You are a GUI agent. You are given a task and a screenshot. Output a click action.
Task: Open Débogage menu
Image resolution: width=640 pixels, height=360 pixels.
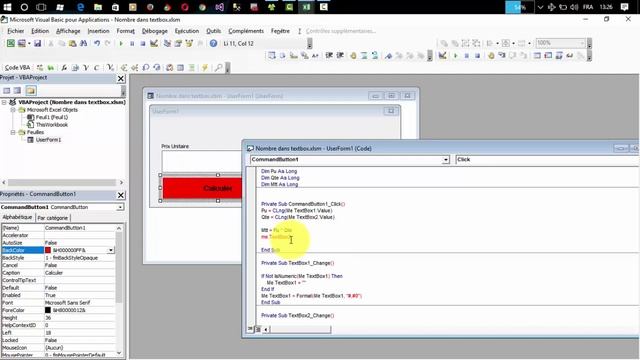pos(155,31)
